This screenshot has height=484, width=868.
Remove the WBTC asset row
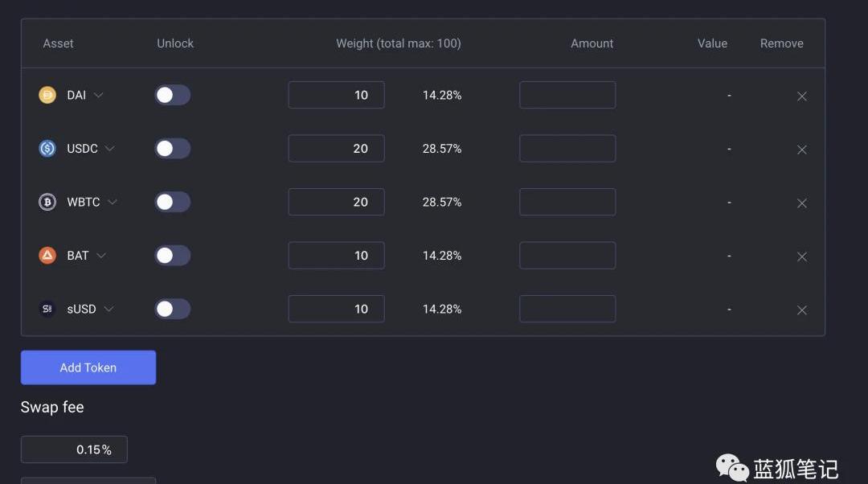[801, 203]
